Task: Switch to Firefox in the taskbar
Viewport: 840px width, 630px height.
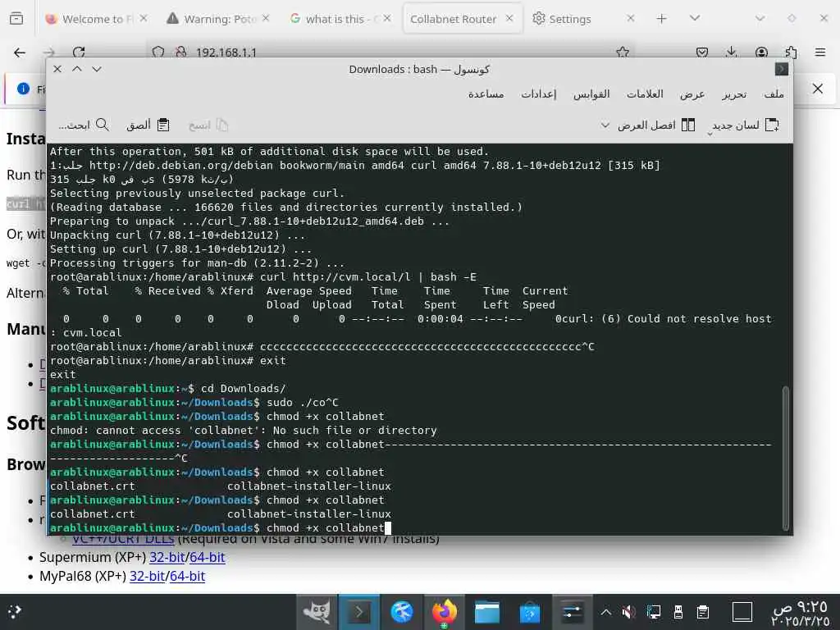Action: (444, 612)
